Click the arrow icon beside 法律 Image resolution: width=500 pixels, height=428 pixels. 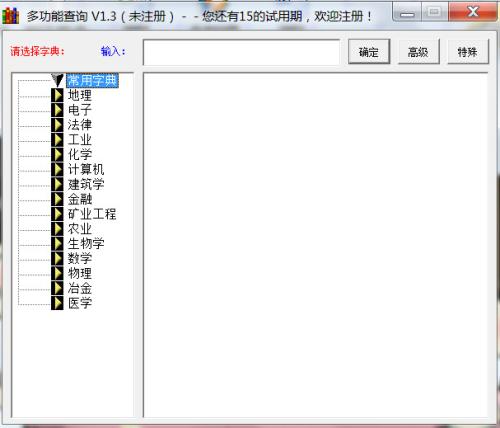tap(57, 125)
